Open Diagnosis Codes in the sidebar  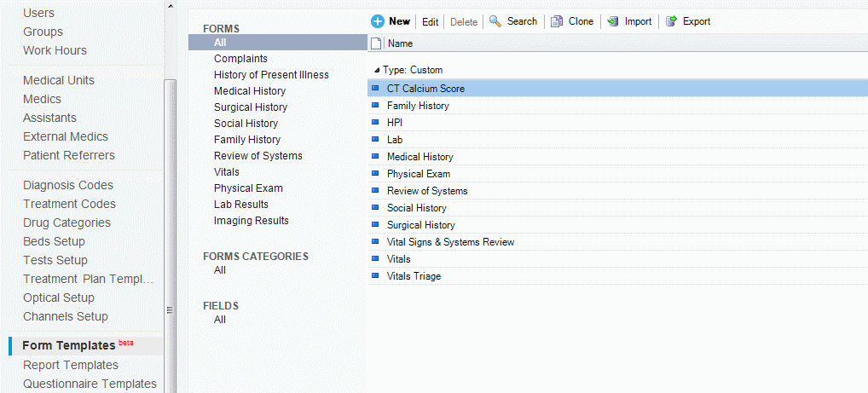click(x=69, y=185)
